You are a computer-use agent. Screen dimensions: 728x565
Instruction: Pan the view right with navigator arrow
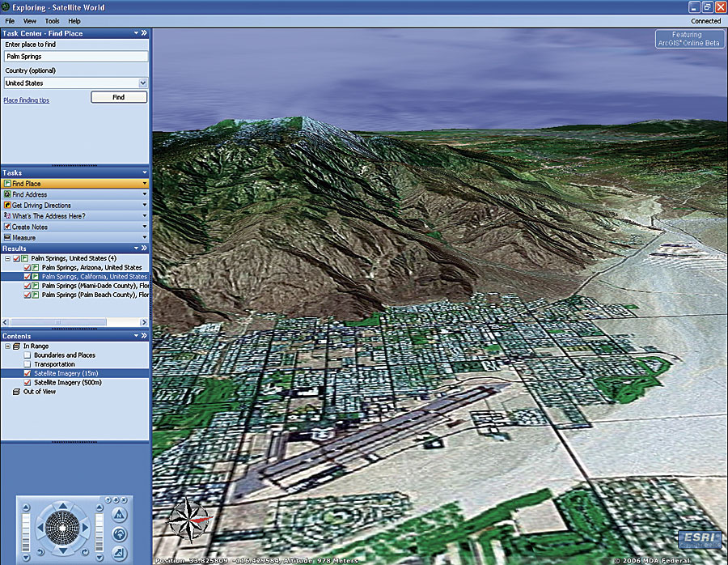(x=86, y=528)
